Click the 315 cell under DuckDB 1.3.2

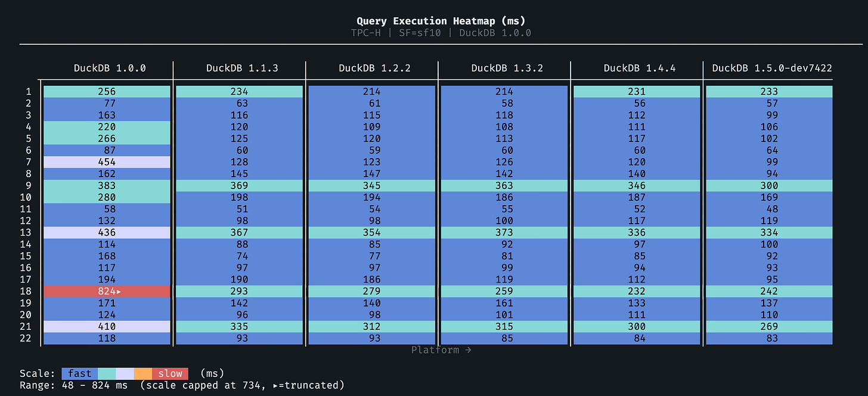[x=504, y=327]
